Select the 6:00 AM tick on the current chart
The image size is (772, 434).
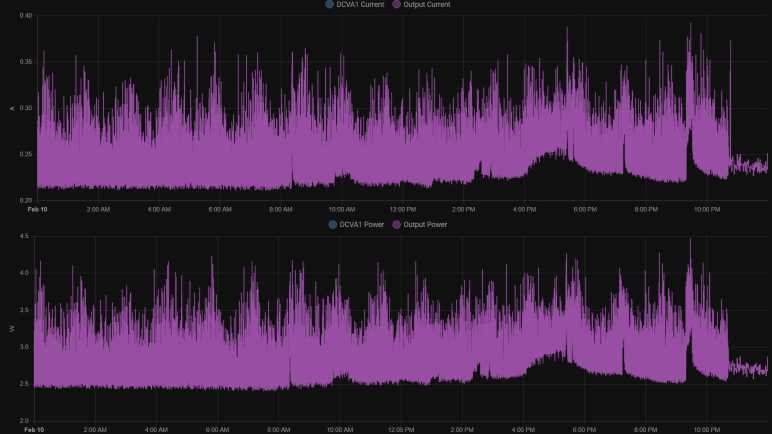[x=220, y=209]
